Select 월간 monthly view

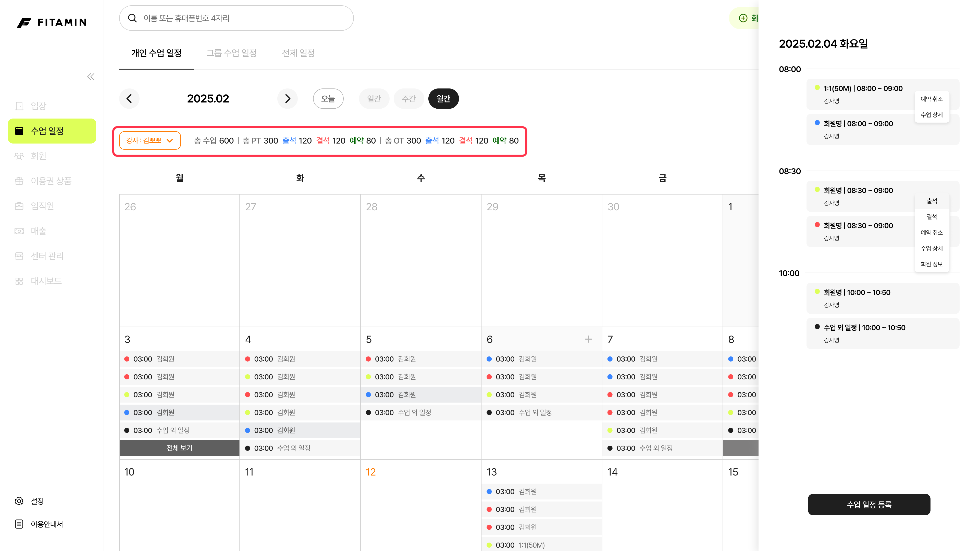pos(443,99)
